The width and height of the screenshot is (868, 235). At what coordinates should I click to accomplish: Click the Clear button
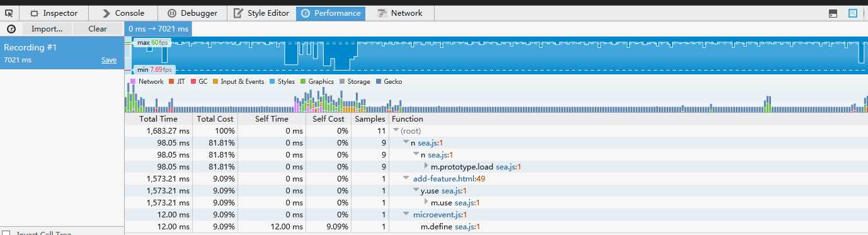[x=98, y=29]
